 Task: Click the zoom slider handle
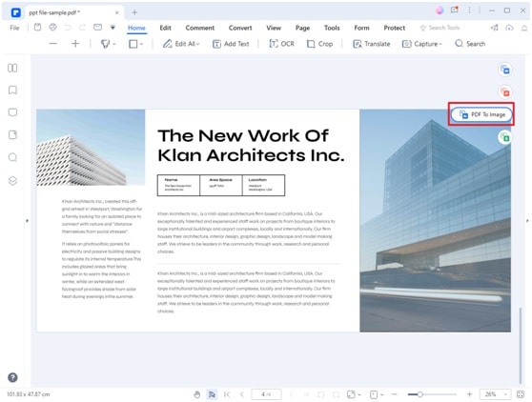[x=420, y=394]
